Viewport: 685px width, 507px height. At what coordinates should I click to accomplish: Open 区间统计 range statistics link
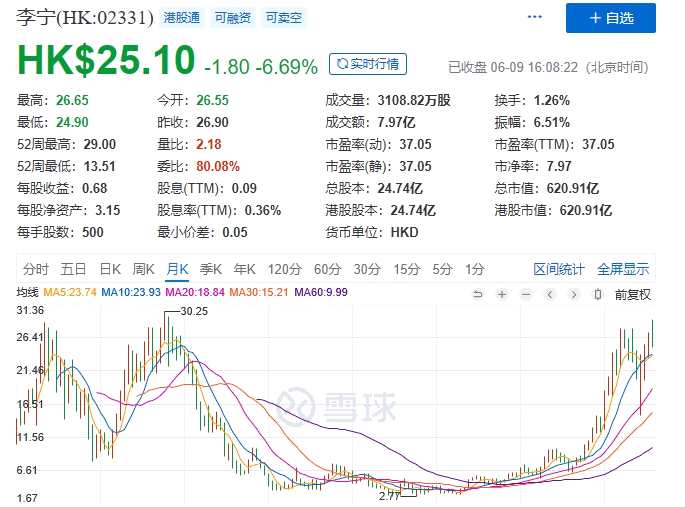(x=559, y=269)
